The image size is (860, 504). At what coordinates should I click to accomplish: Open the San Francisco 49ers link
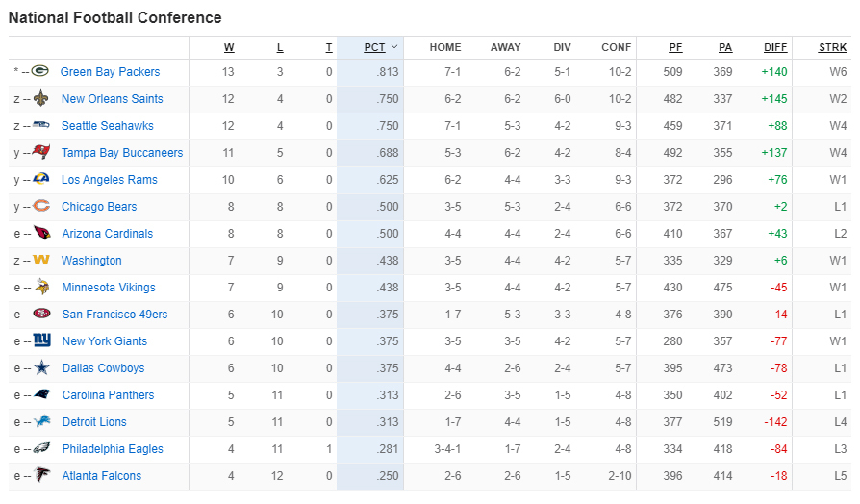pos(114,314)
